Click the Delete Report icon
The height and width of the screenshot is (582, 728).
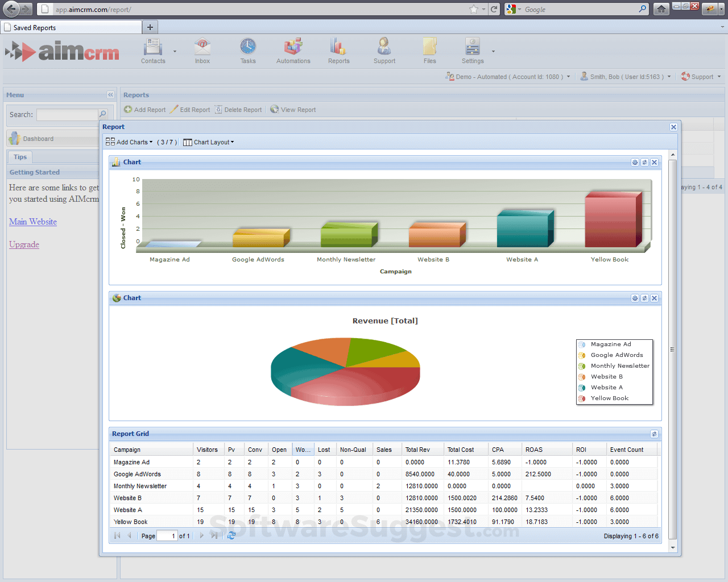pos(218,109)
